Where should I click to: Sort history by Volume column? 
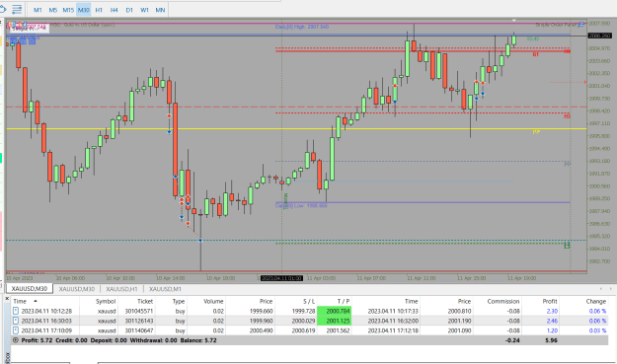point(213,301)
